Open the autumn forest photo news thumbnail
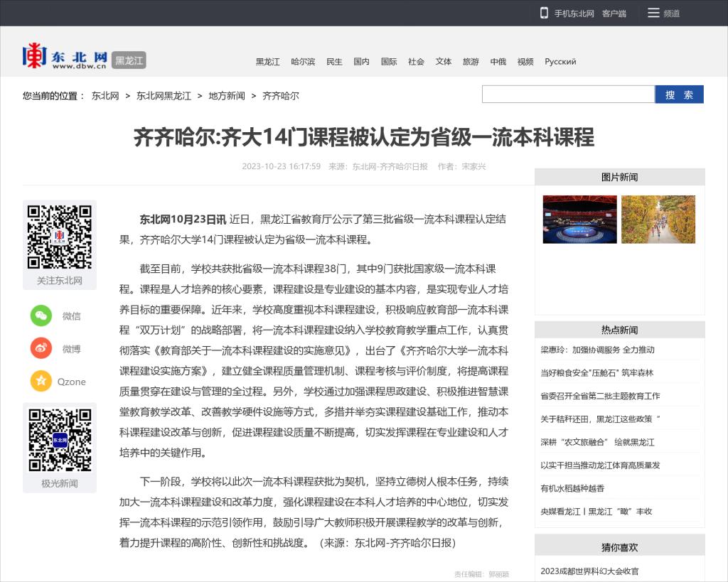Screen dimensions: 728x582 coord(658,220)
